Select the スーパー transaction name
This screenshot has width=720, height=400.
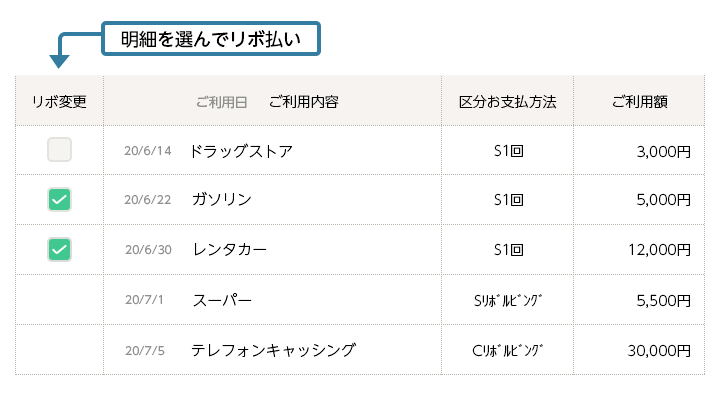(x=222, y=300)
